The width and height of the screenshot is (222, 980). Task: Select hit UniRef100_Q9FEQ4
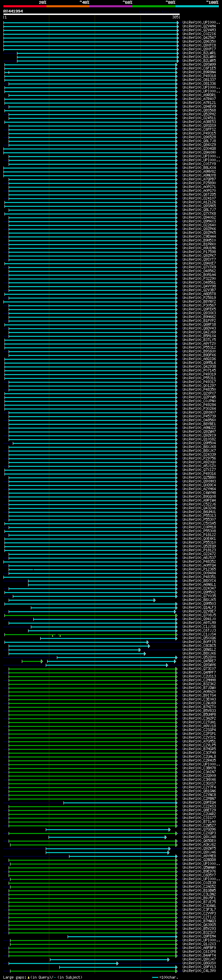click(x=199, y=802)
